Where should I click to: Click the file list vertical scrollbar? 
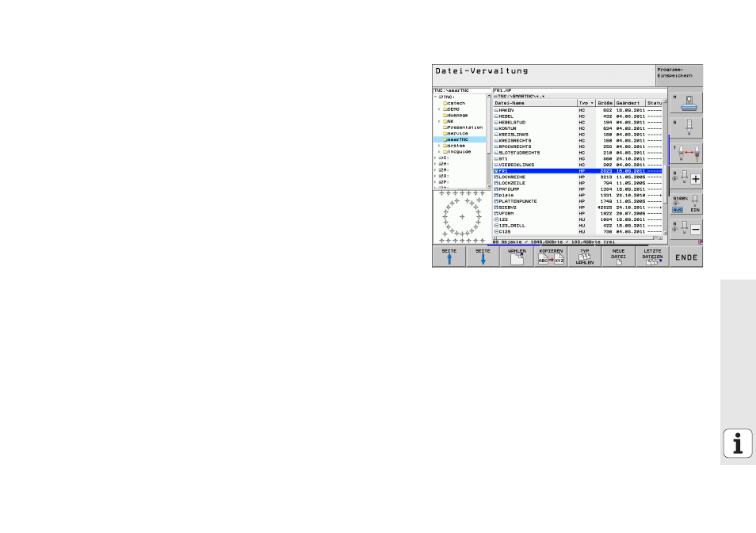666,167
